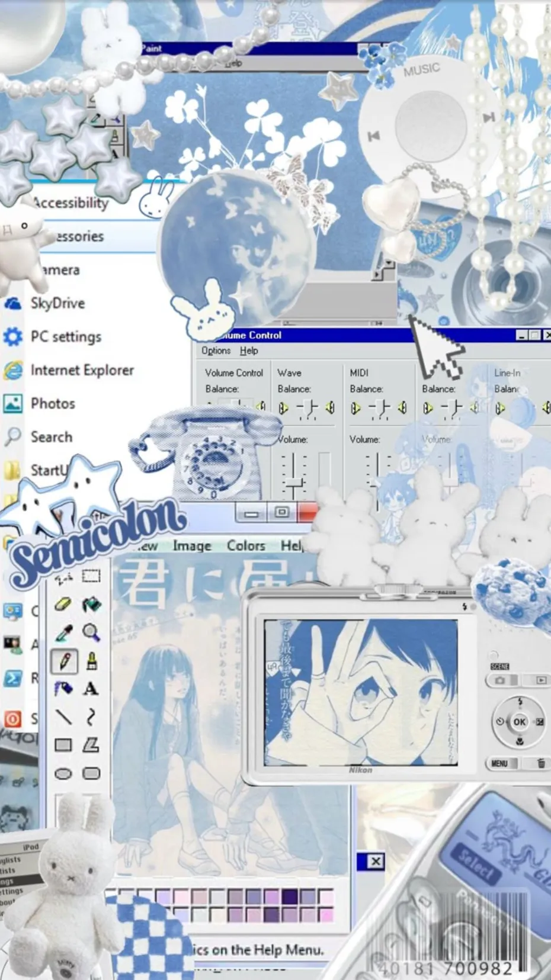Screen dimensions: 551x980
Task: Select the Free-Form Select tool in Paint
Action: (63, 577)
